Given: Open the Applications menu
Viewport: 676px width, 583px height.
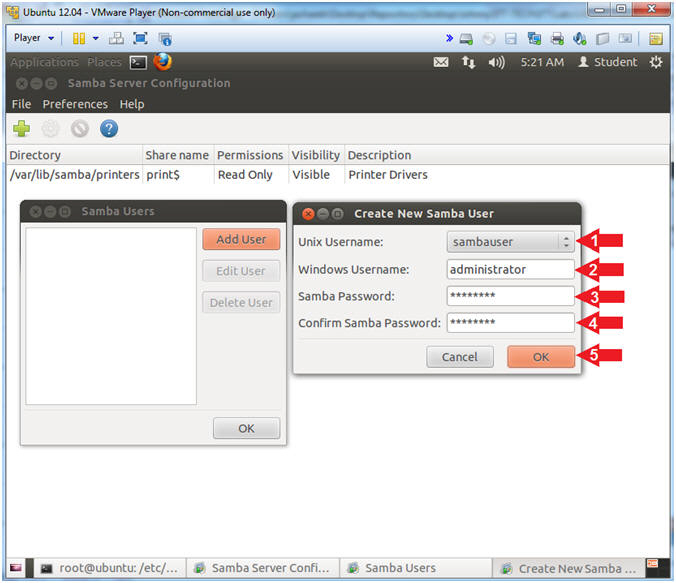Looking at the screenshot, I should 44,63.
